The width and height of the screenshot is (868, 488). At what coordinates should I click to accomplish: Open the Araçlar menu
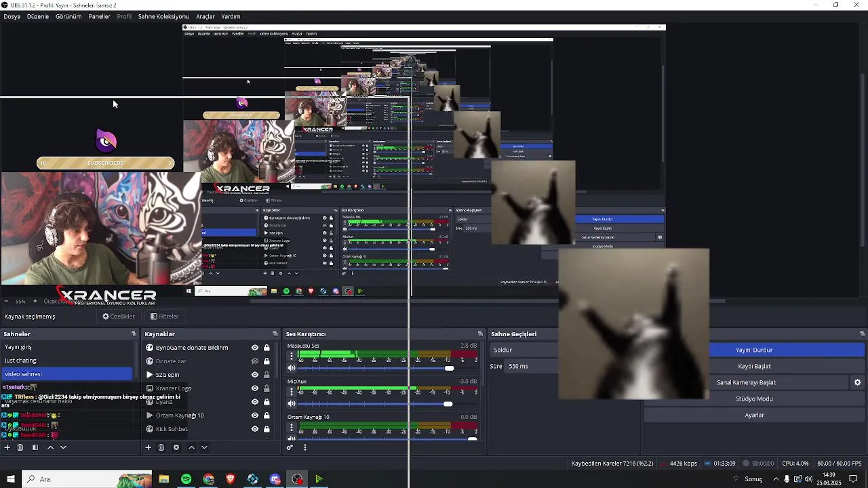click(x=205, y=16)
